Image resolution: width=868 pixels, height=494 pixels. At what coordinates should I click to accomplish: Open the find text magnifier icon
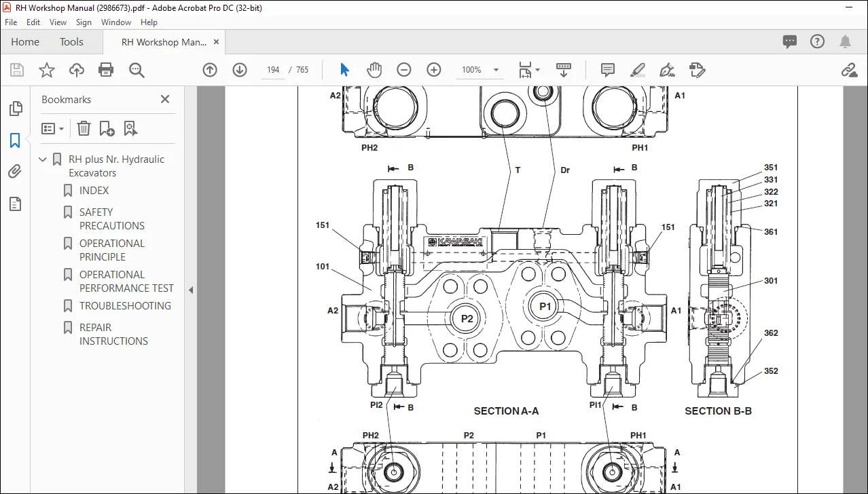[137, 70]
